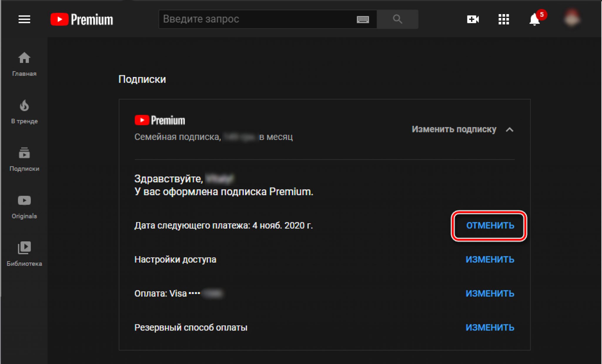602x364 pixels.
Task: Click 'У вас оформлена подписка Premium.' text
Action: (224, 192)
